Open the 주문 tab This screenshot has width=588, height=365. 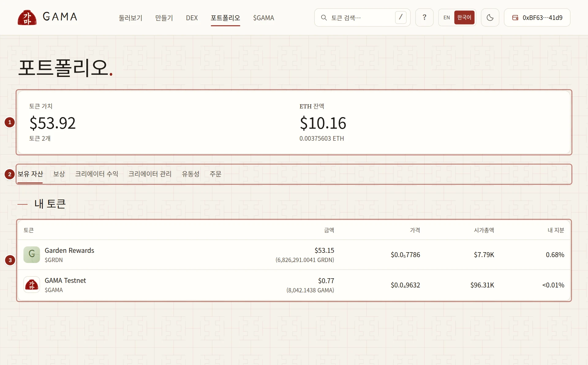[x=215, y=174]
